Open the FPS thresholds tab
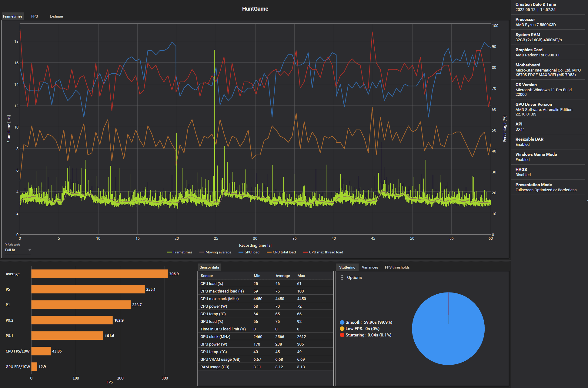The width and height of the screenshot is (588, 388). pos(397,267)
